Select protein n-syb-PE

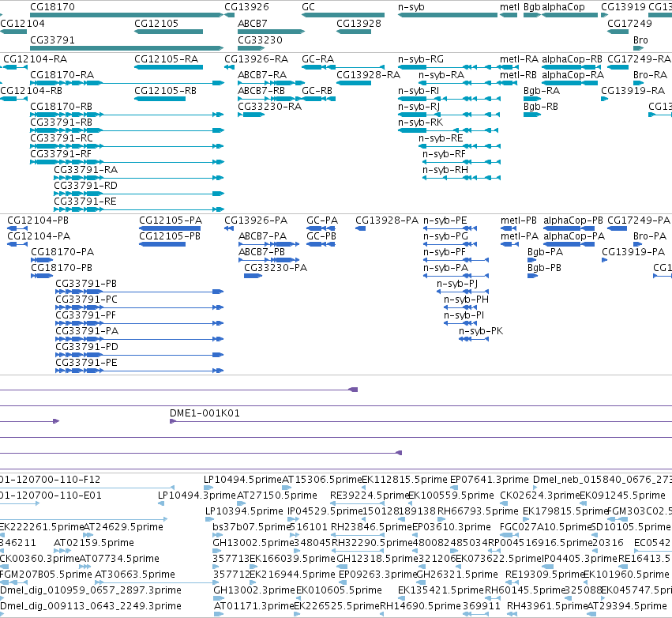(445, 220)
